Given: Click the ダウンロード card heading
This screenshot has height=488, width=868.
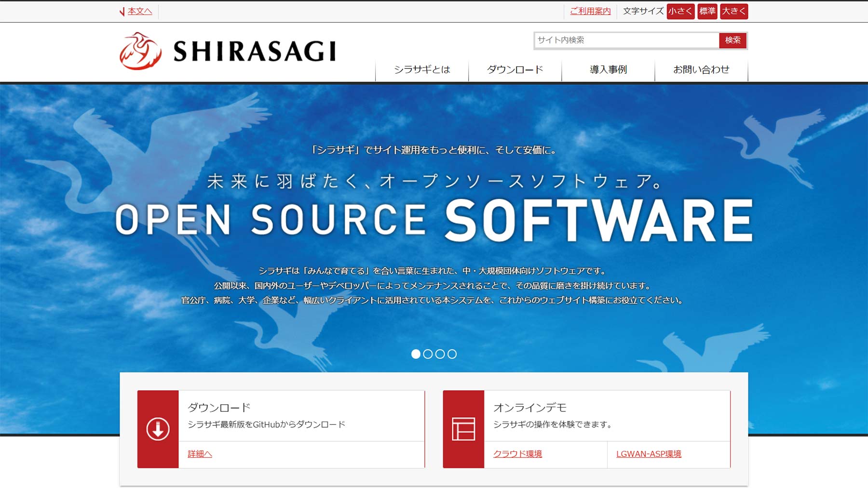Looking at the screenshot, I should click(x=219, y=408).
